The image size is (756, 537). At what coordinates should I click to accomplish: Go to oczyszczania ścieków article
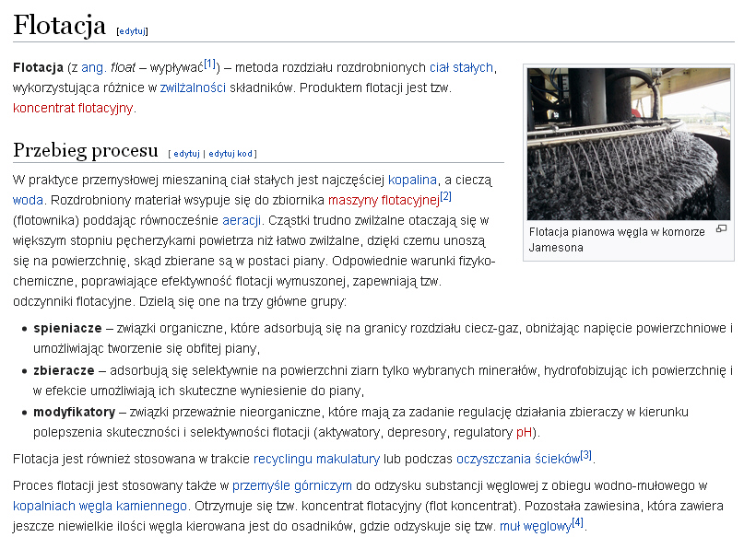[518, 459]
